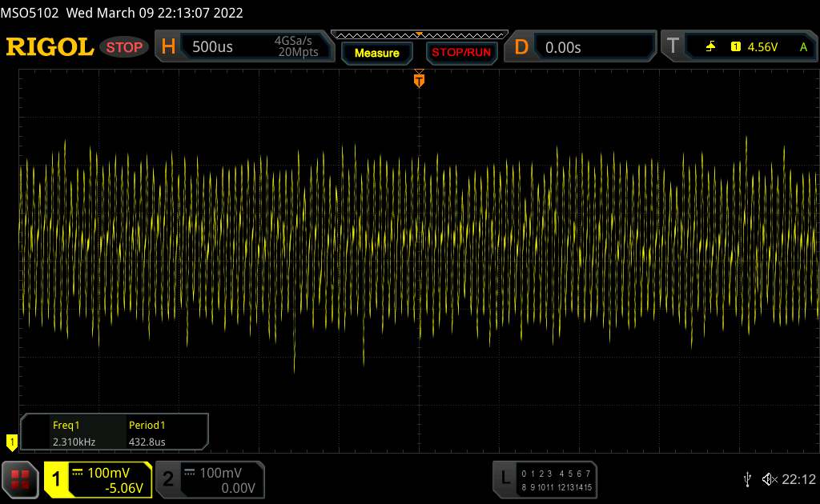Open the 4.56V trigger level setting
This screenshot has height=504, width=820.
pos(762,47)
